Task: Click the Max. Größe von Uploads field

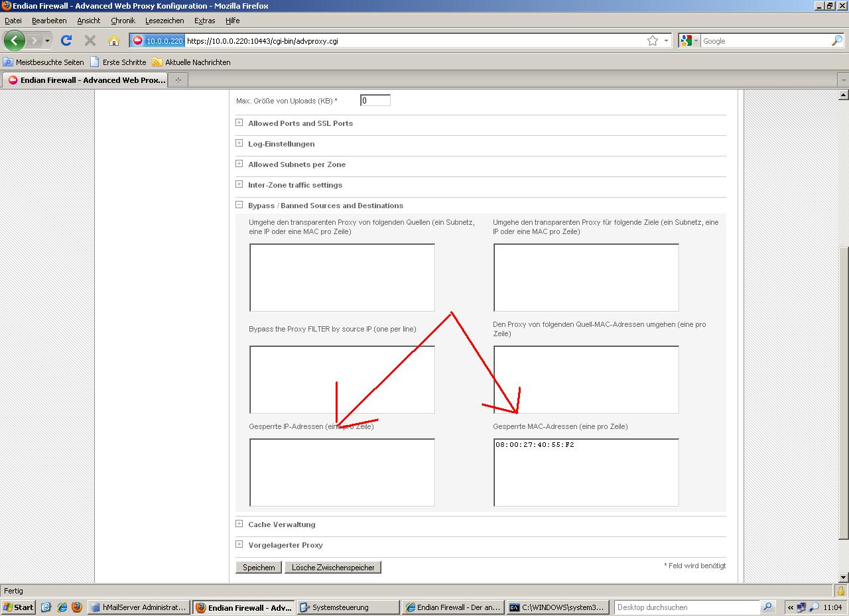Action: point(375,101)
